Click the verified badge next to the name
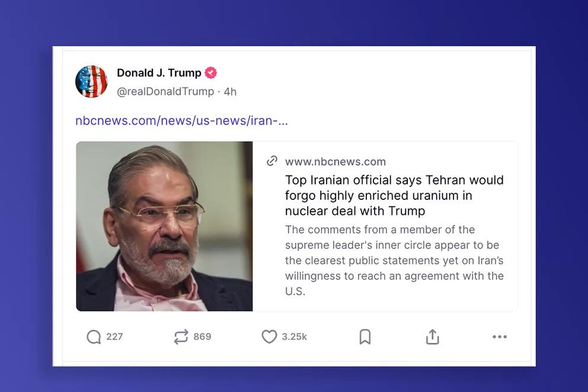The width and height of the screenshot is (588, 392). coord(210,72)
